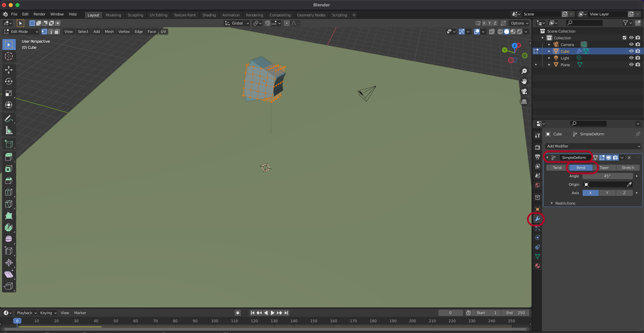
Task: Toggle camera view icon in viewport
Action: click(x=524, y=91)
